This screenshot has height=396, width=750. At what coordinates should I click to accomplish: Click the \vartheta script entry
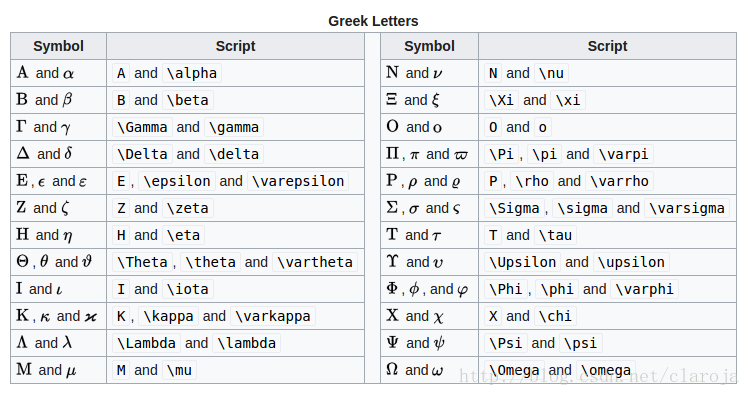pos(315,262)
